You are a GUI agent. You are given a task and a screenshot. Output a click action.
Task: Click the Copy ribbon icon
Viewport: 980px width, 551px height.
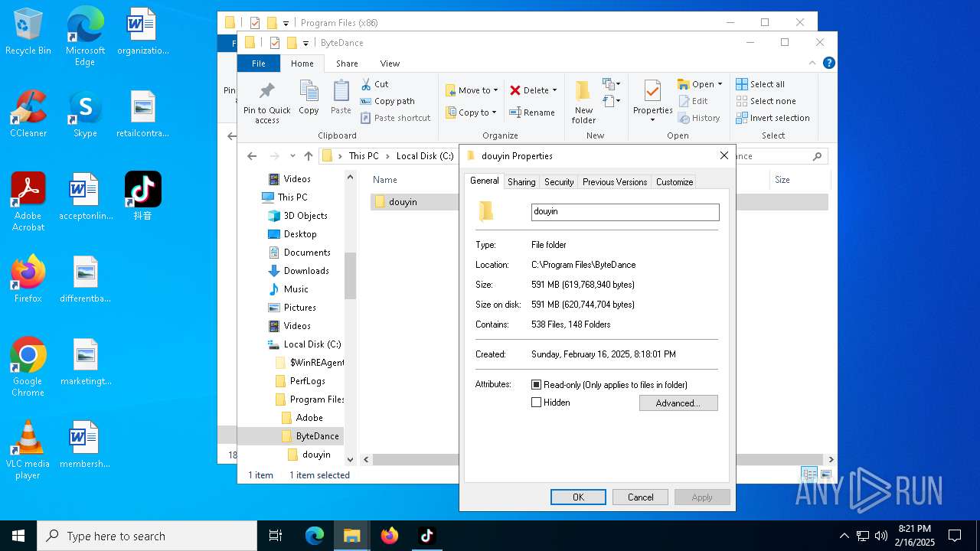pos(309,98)
